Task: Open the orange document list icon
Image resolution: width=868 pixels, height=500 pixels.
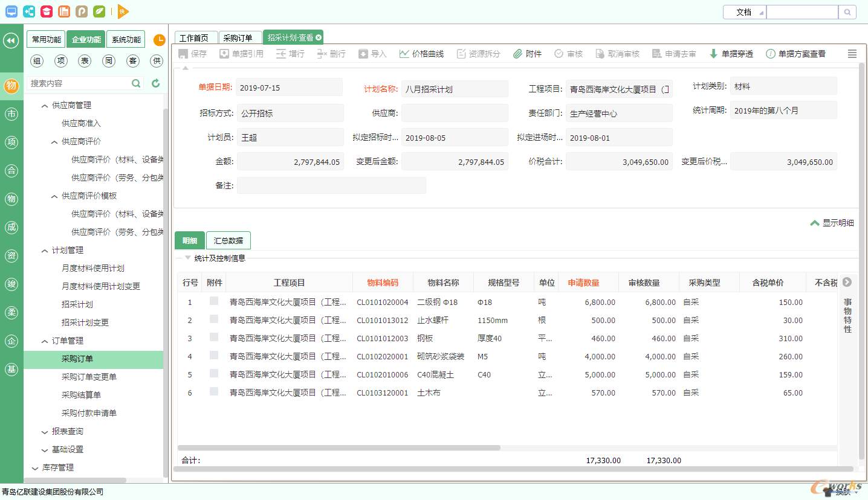Action: (x=64, y=11)
